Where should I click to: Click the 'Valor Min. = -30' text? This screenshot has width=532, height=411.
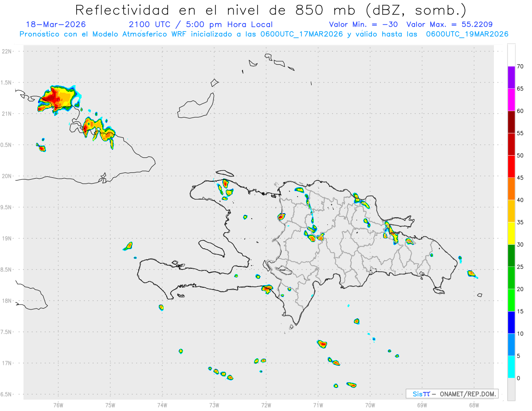coord(364,24)
